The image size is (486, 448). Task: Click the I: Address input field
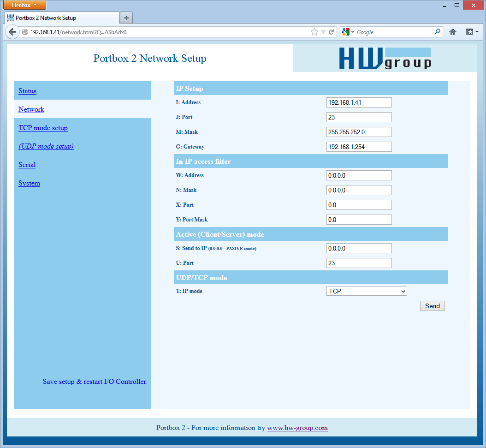coord(359,102)
